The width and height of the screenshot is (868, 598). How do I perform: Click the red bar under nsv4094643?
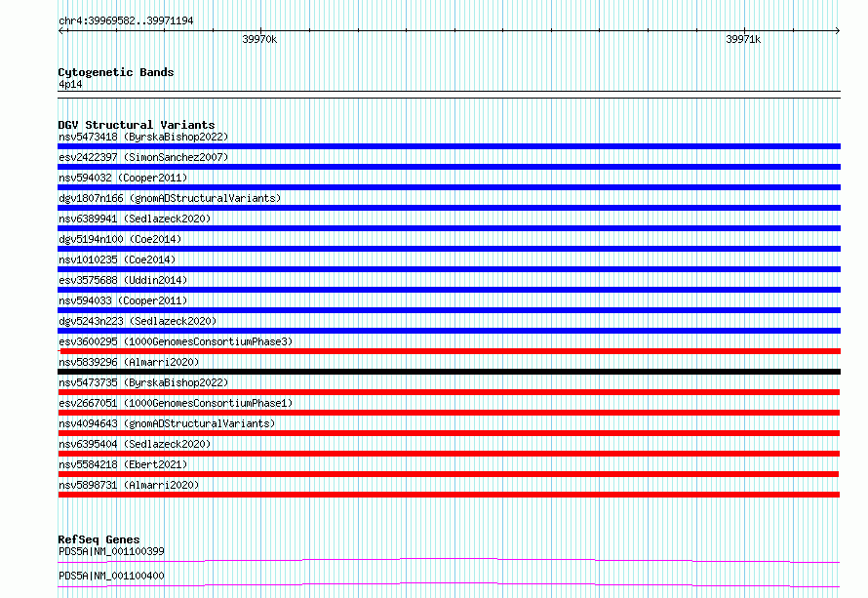point(449,433)
